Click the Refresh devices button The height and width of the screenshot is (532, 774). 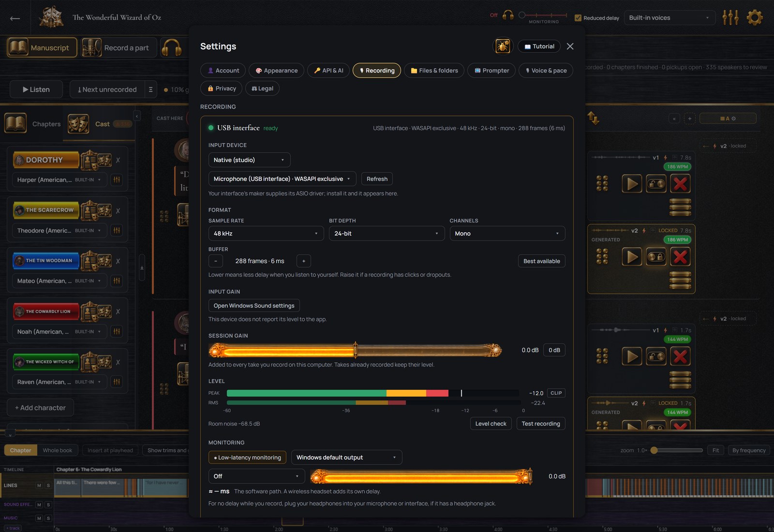[x=377, y=179]
